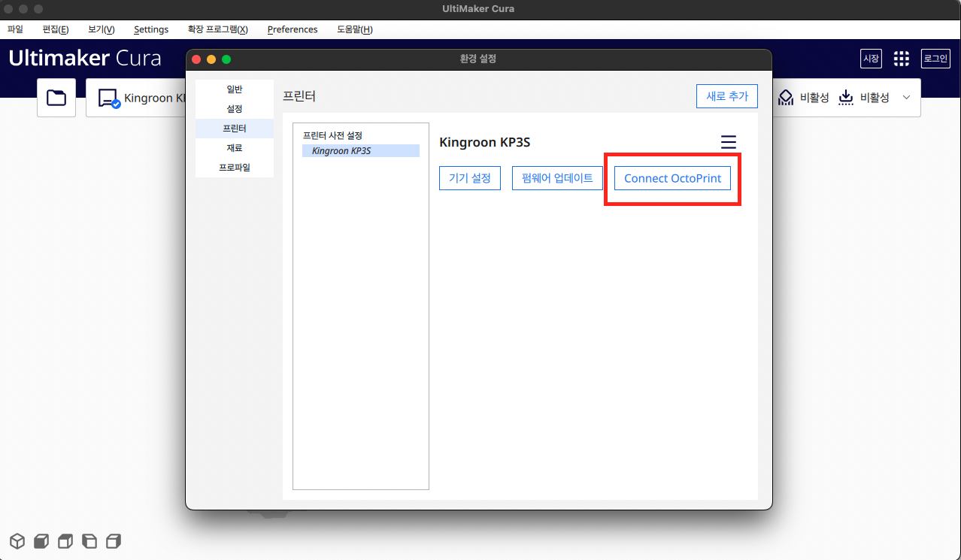961x560 pixels.
Task: Click the 프린터 page title in preferences
Action: [x=299, y=96]
